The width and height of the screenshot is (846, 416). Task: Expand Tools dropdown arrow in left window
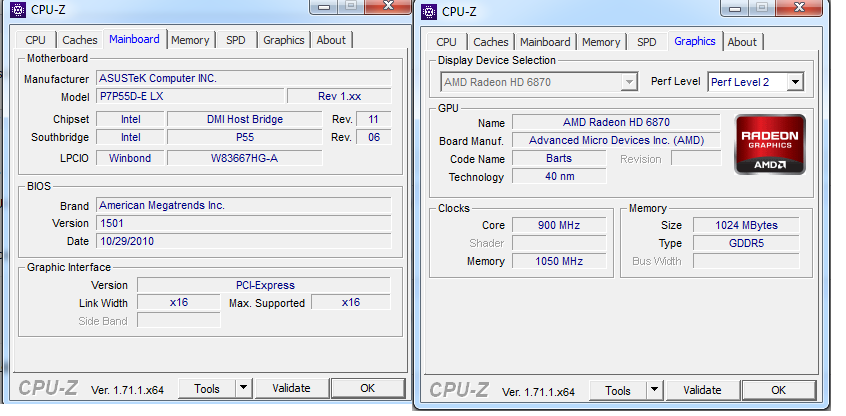243,388
